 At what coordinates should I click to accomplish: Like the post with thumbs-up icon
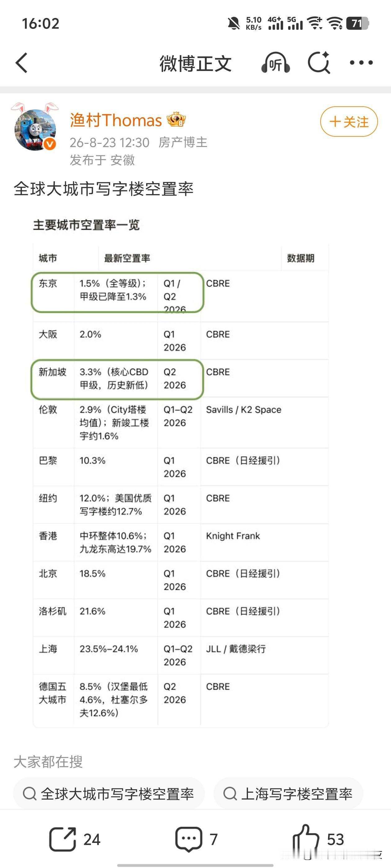pos(318,838)
